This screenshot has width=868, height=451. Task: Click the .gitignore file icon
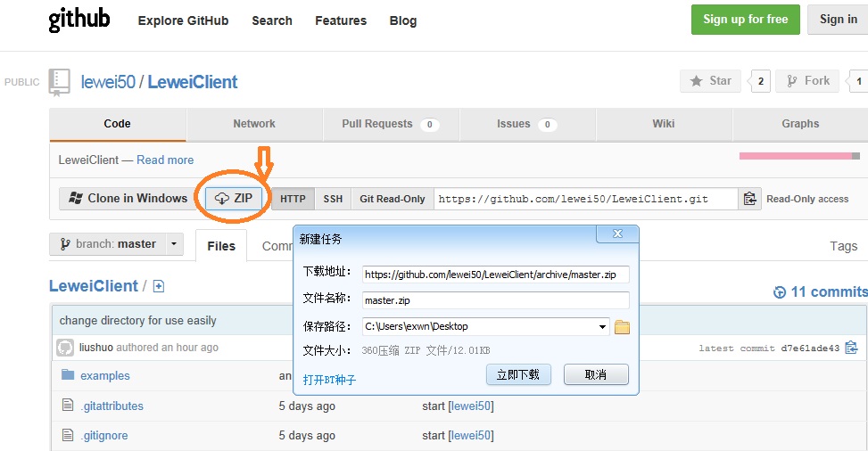click(68, 435)
